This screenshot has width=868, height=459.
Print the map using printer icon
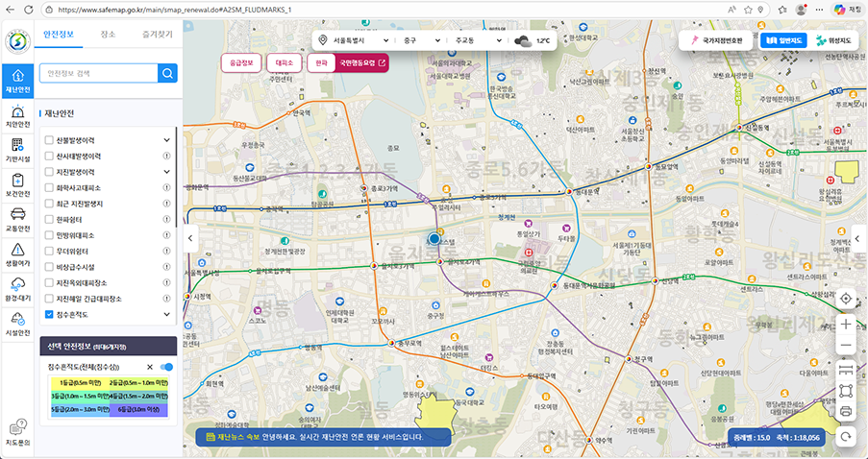click(x=846, y=412)
